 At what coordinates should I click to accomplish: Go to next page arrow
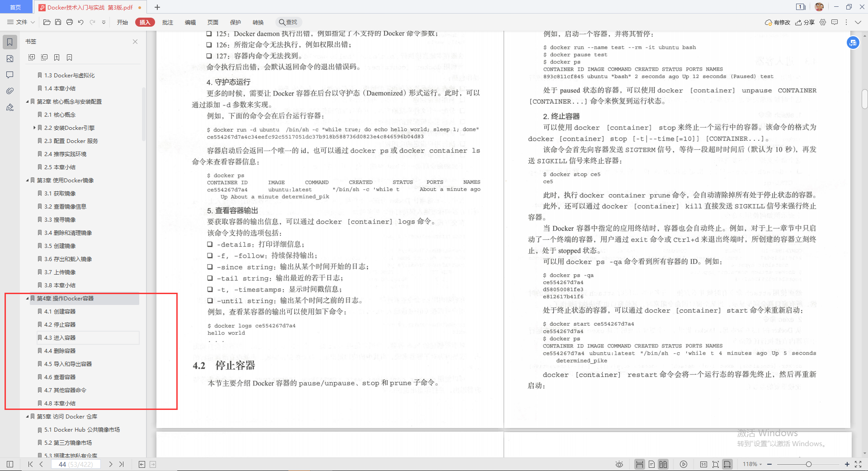coord(110,464)
